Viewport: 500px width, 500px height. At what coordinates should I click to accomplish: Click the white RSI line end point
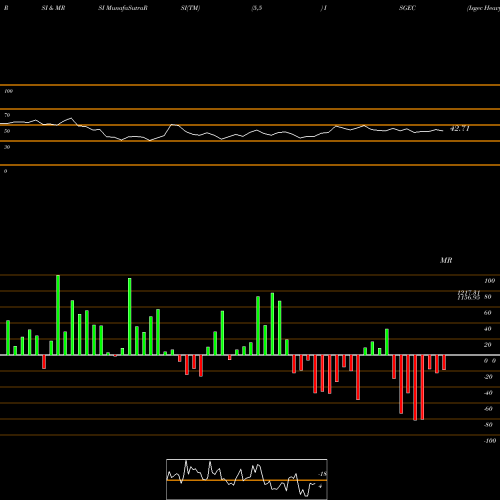tap(443, 131)
